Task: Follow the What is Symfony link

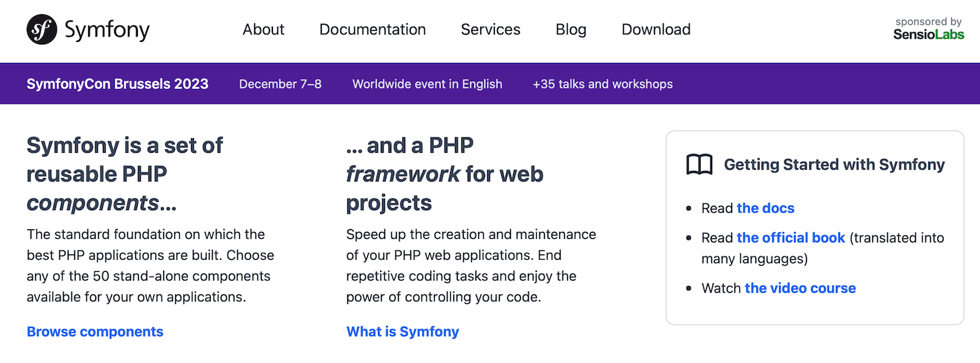Action: (x=402, y=331)
